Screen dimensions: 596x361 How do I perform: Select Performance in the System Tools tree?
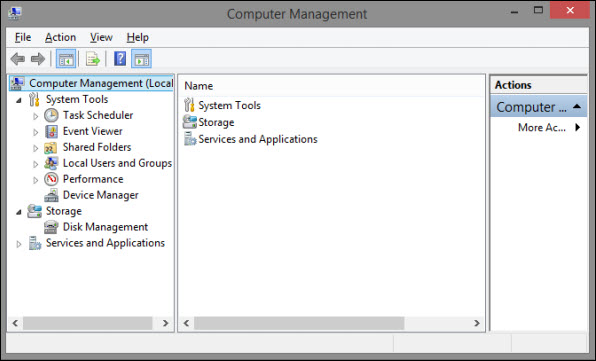pos(93,179)
